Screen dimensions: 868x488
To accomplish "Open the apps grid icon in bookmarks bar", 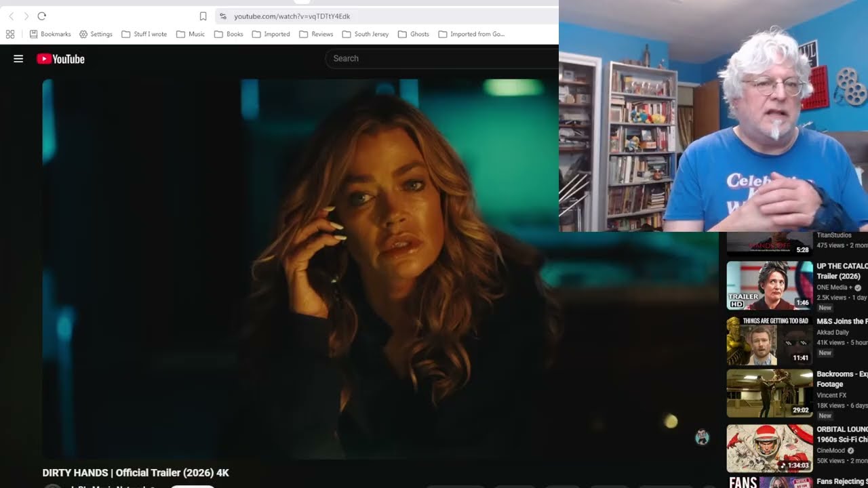I will pos(10,34).
